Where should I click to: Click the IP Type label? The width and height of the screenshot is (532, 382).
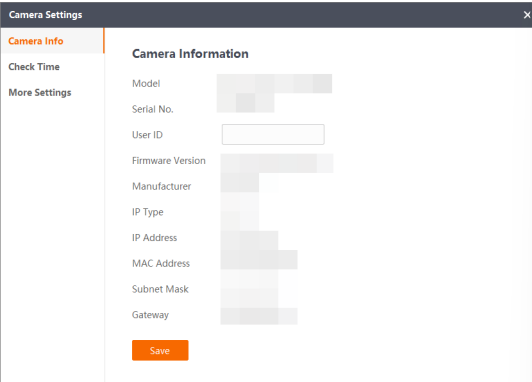(x=148, y=212)
